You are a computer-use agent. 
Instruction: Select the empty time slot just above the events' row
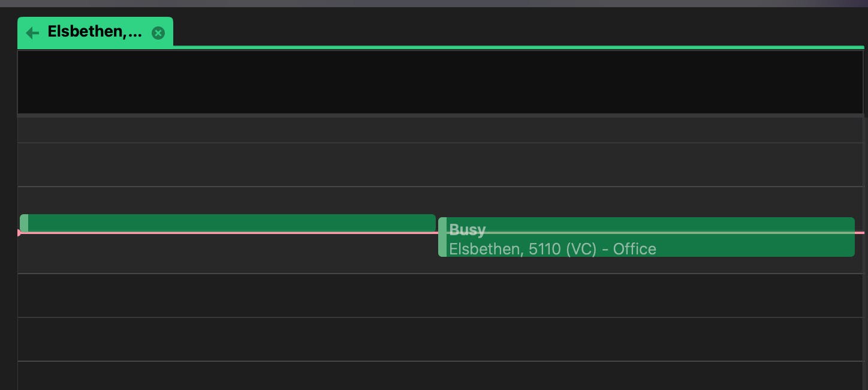click(x=440, y=164)
